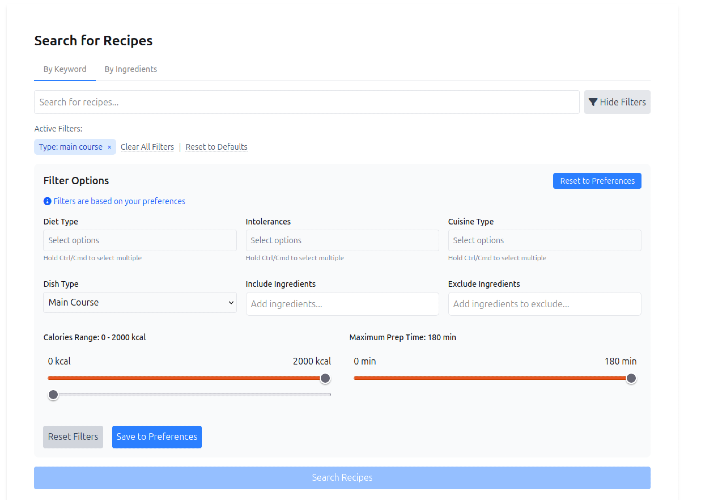
Task: Click the Maximum Prep Time slider handle
Action: pyautogui.click(x=631, y=378)
